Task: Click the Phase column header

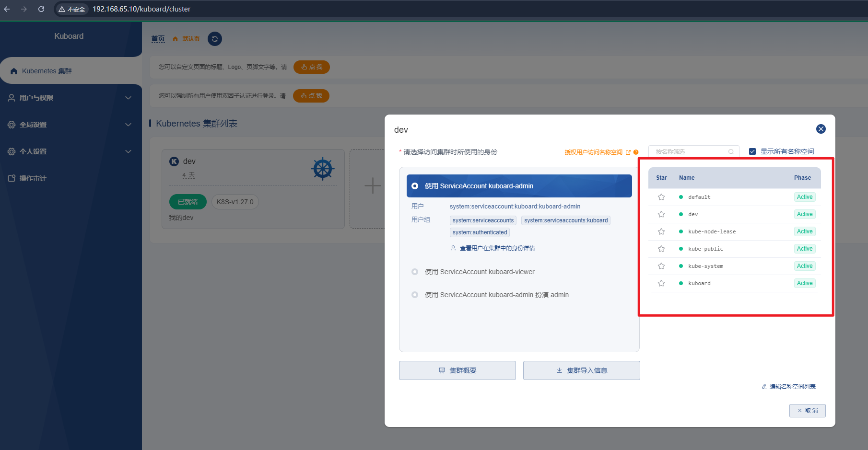Action: point(802,178)
